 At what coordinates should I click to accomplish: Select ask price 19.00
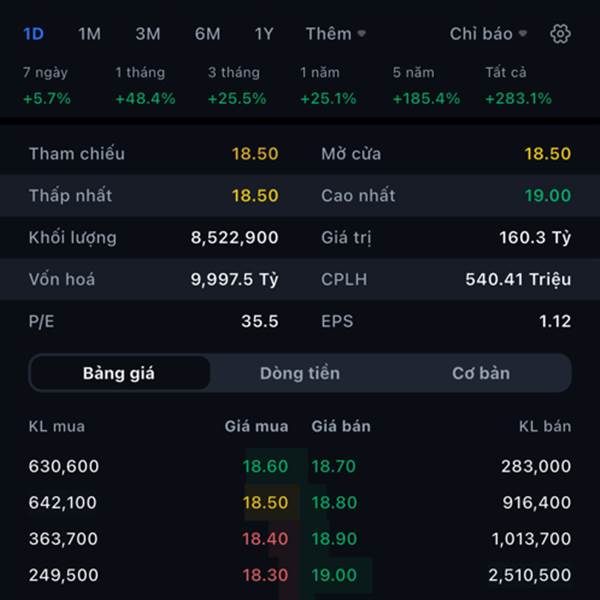coord(334,575)
